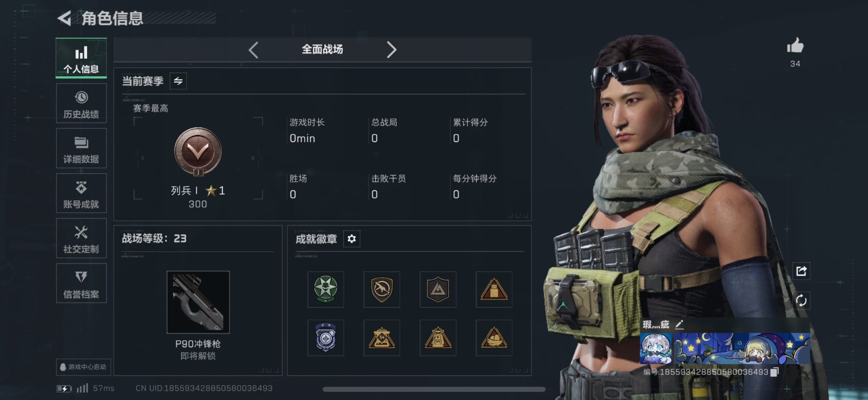Image resolution: width=868 pixels, height=400 pixels.
Task: Open the 信誉档案 tab
Action: click(81, 283)
